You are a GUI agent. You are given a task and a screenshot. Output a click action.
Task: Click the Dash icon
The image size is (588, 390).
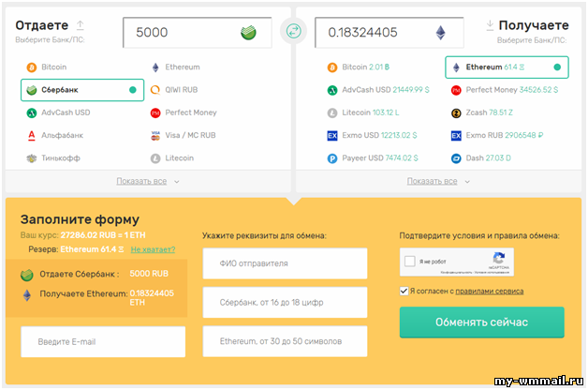(x=456, y=158)
